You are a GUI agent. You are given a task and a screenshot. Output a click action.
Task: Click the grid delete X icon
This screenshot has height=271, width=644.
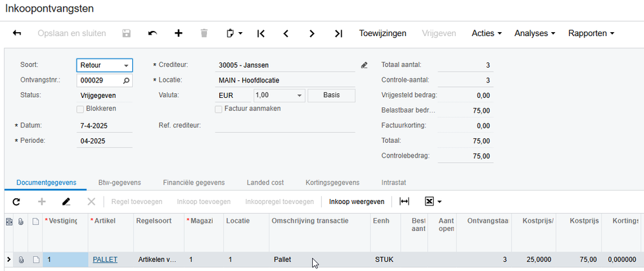[91, 201]
